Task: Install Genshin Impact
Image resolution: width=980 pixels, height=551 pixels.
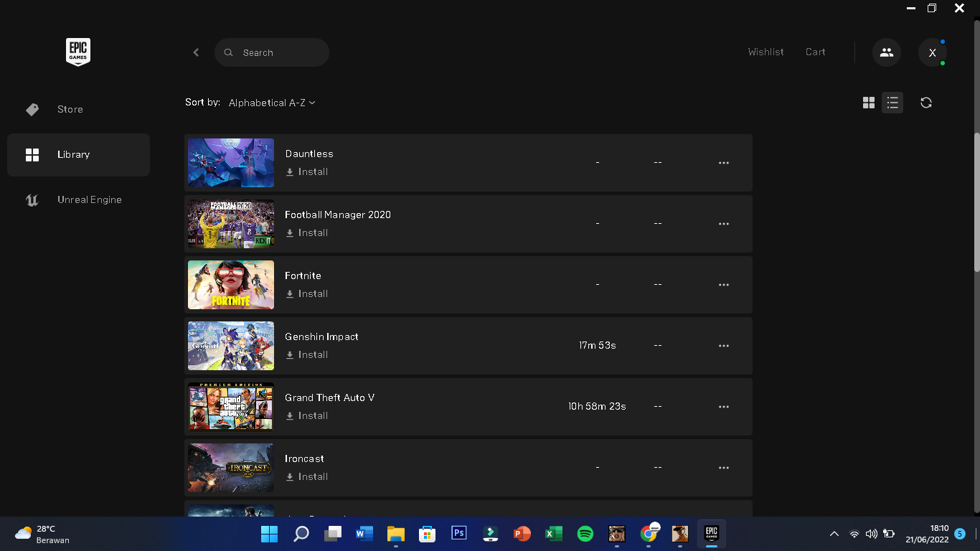Action: point(307,355)
